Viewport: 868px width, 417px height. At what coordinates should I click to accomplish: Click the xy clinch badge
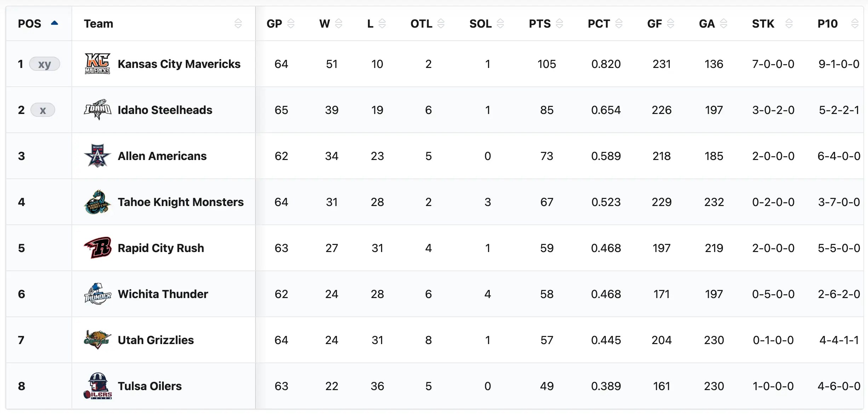point(45,64)
